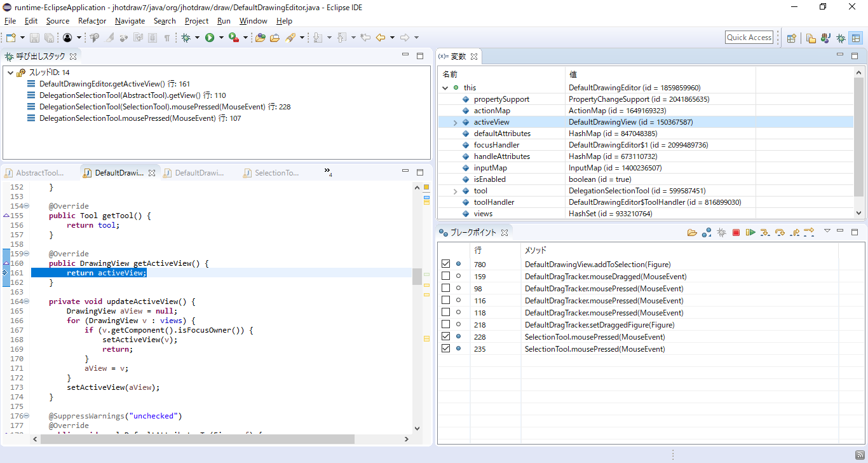Open the Navigate menu
The width and height of the screenshot is (868, 463).
(x=130, y=21)
